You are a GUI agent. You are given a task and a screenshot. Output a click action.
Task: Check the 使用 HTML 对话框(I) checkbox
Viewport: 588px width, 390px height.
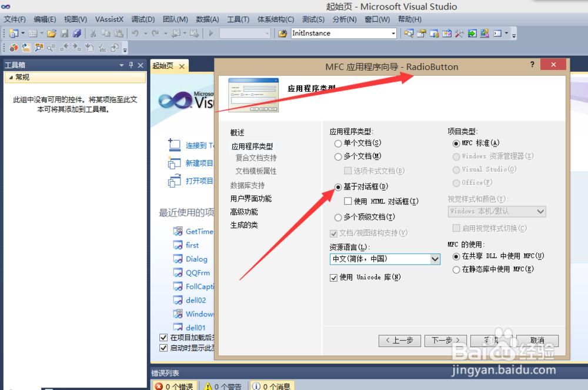pos(348,201)
